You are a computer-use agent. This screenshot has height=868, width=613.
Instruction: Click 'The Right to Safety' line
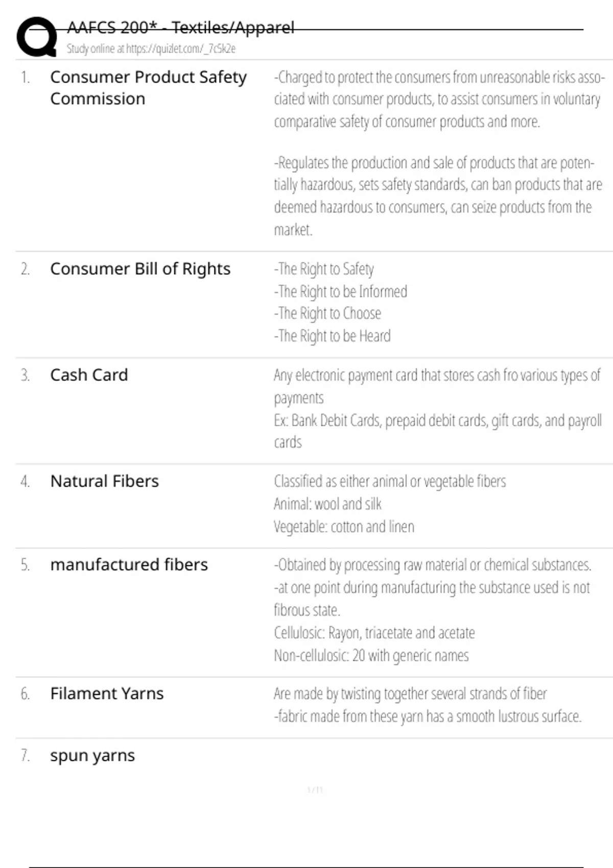pyautogui.click(x=324, y=269)
